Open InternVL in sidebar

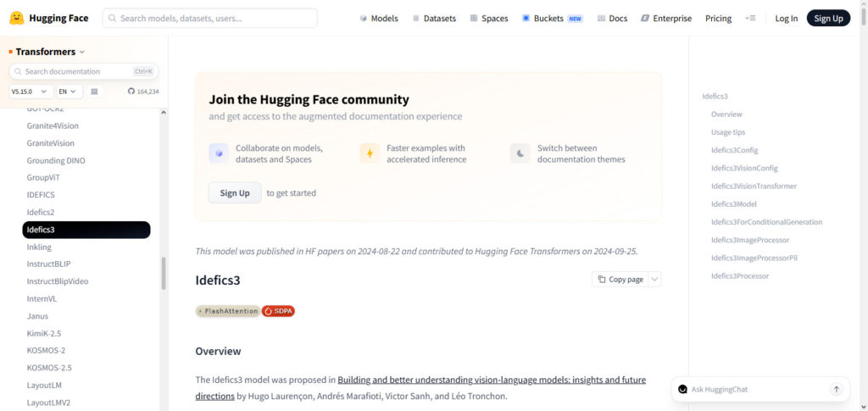[x=42, y=298]
